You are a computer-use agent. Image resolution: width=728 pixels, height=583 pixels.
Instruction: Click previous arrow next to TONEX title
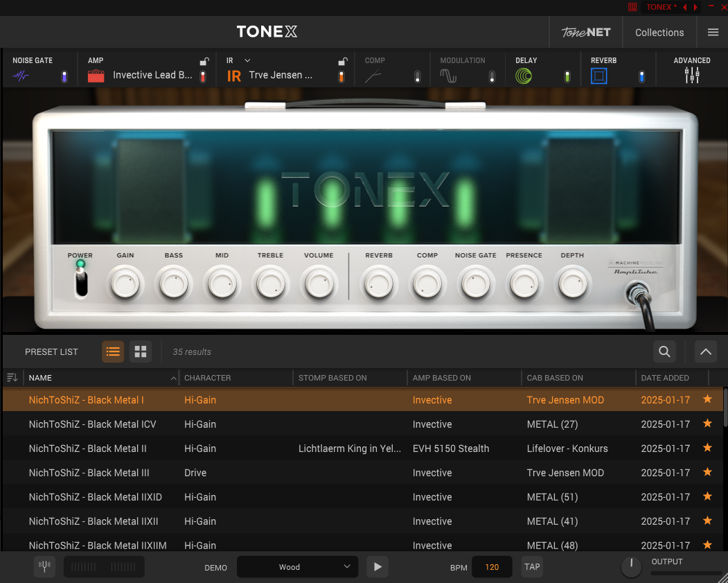coord(685,7)
